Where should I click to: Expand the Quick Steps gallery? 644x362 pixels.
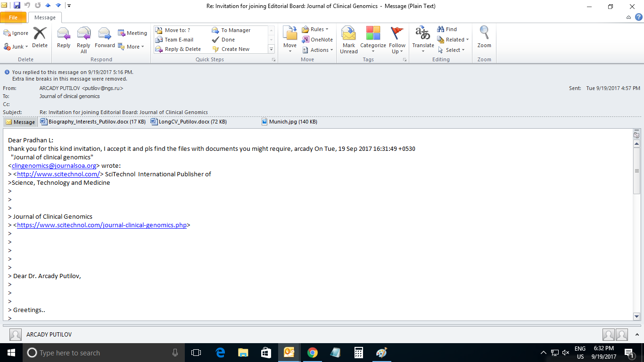[271, 49]
